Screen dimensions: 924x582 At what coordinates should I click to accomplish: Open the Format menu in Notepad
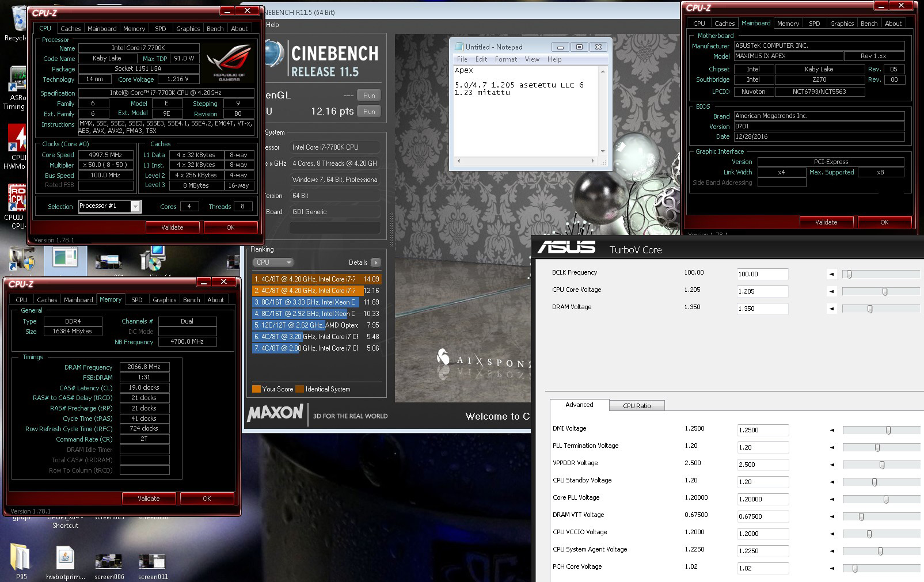click(x=506, y=59)
